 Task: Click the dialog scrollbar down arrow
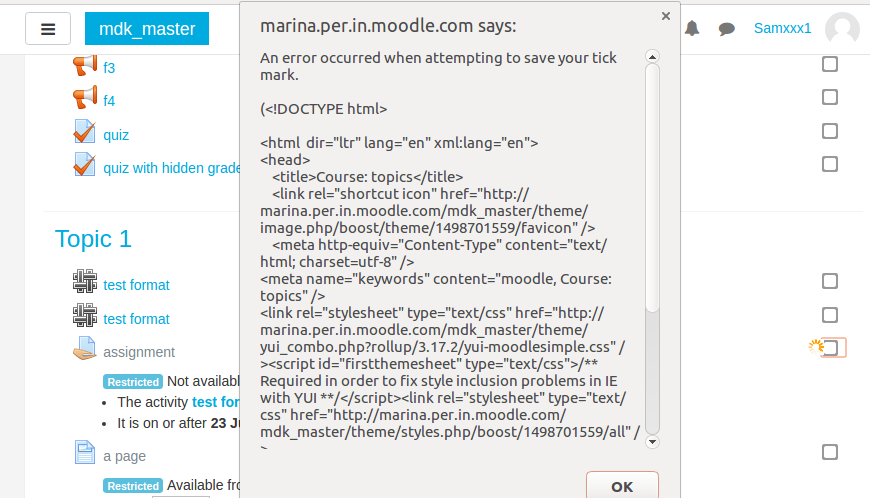tap(652, 442)
